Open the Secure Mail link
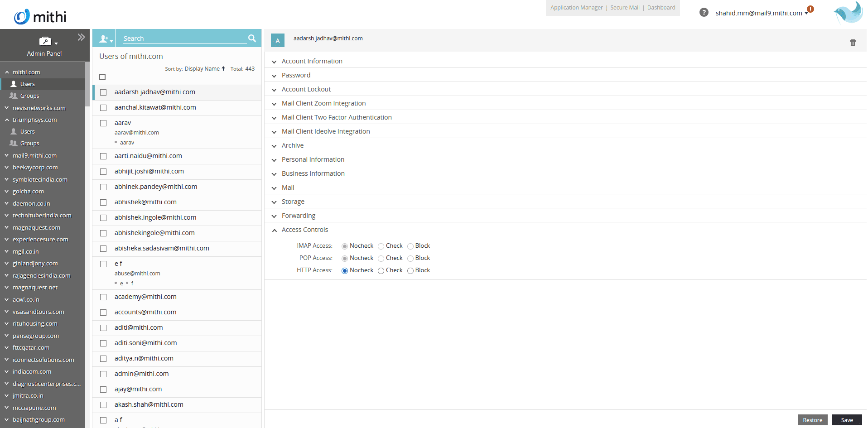 pos(625,8)
